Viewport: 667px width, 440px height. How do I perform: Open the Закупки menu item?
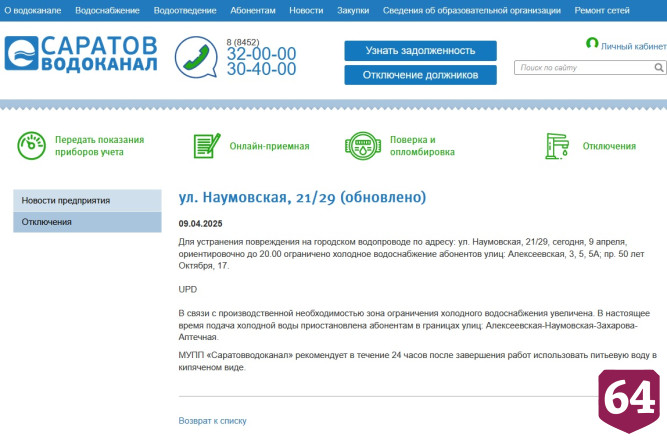click(x=353, y=10)
